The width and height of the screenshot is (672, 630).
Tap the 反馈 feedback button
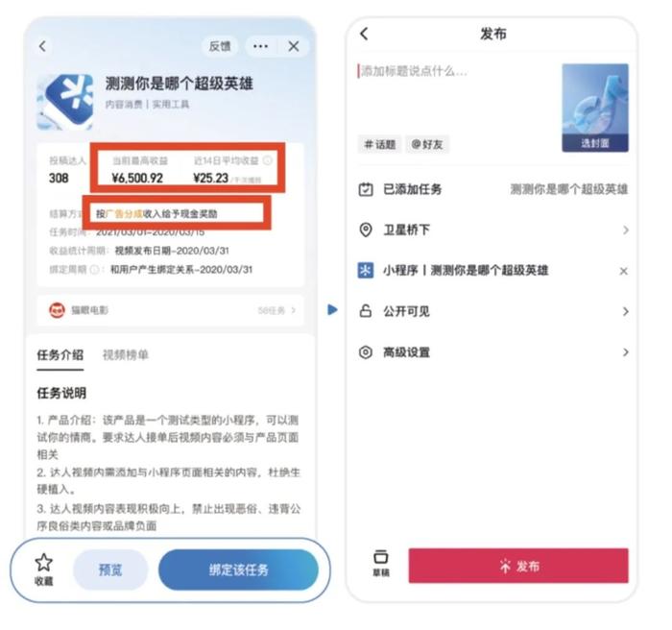[x=220, y=46]
